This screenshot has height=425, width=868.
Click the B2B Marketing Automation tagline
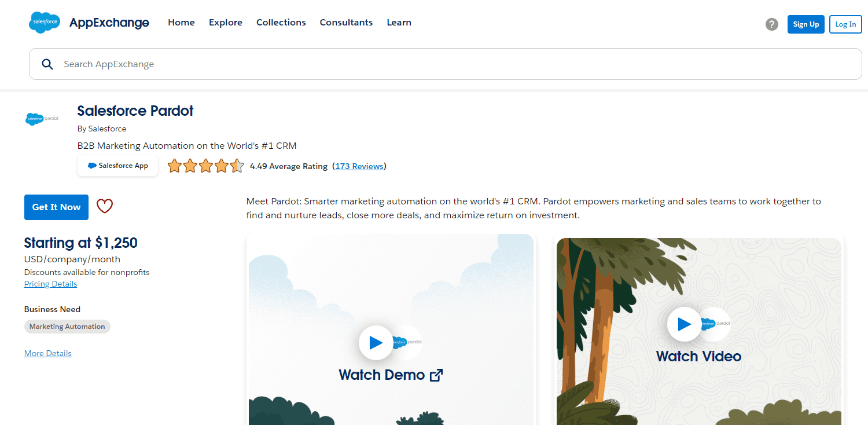[187, 145]
